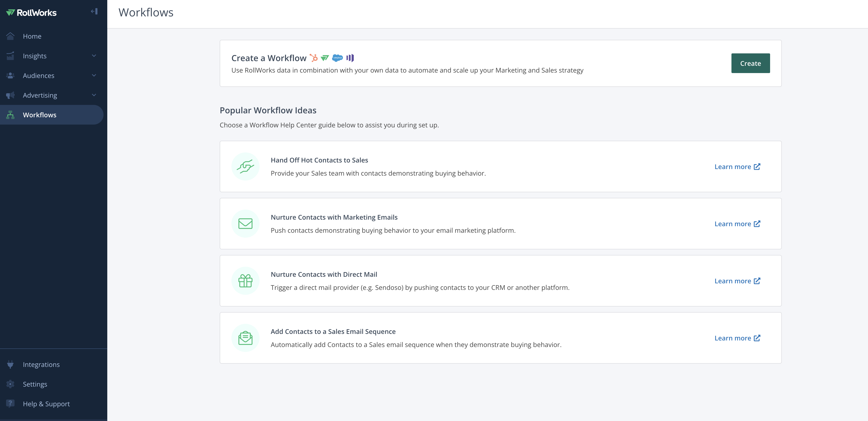
Task: Click the Create button
Action: pos(750,63)
